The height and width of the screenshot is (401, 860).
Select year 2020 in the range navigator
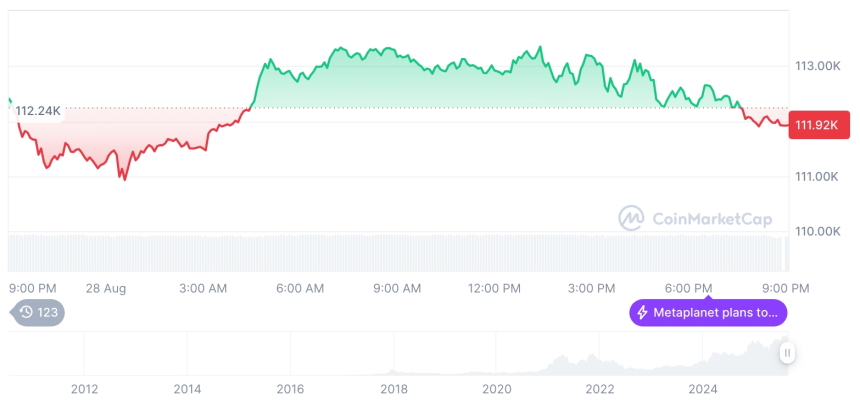pos(496,388)
